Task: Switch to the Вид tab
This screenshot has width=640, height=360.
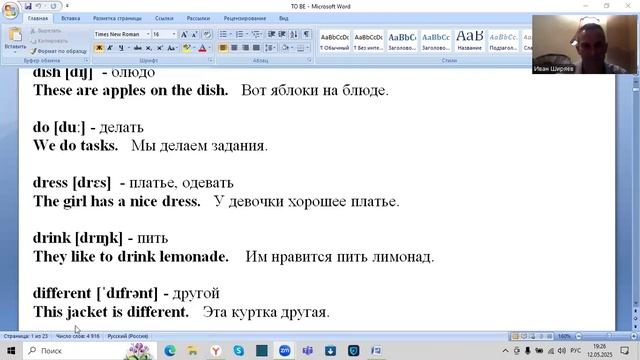Action: point(284,18)
